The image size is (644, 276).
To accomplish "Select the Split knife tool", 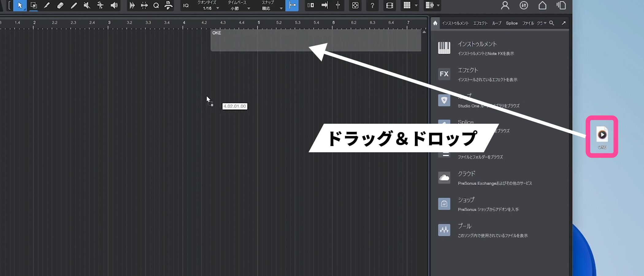I will click(47, 6).
